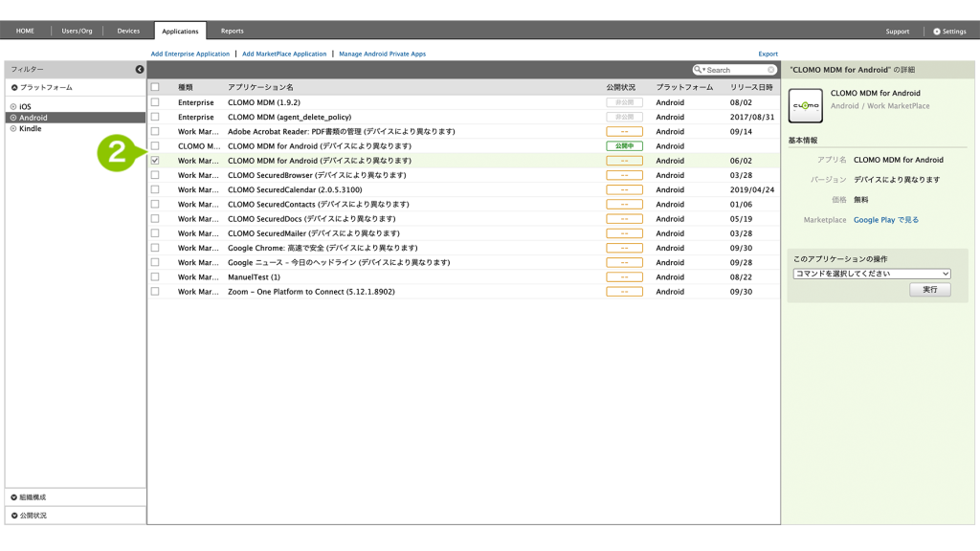Click the CLOMO MDM app icon

point(805,105)
